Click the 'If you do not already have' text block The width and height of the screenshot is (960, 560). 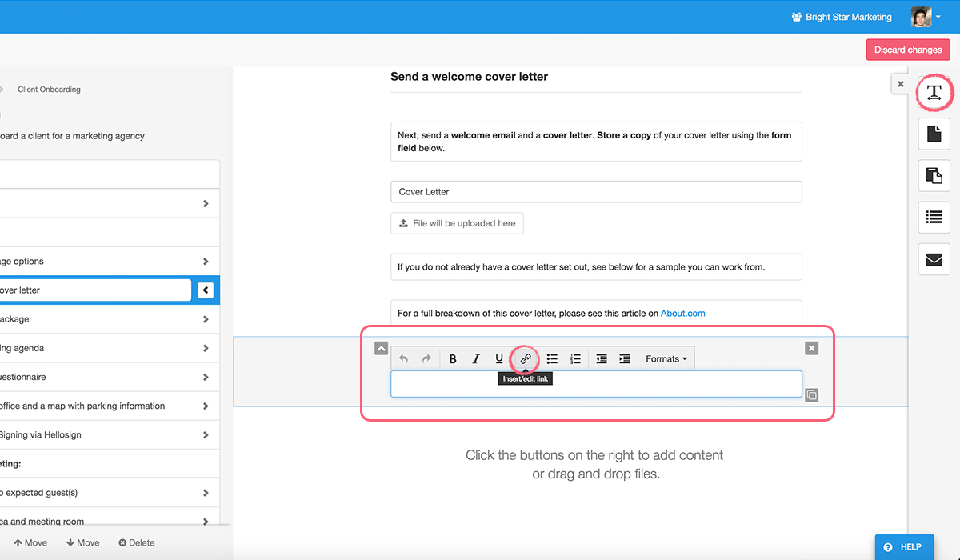596,267
